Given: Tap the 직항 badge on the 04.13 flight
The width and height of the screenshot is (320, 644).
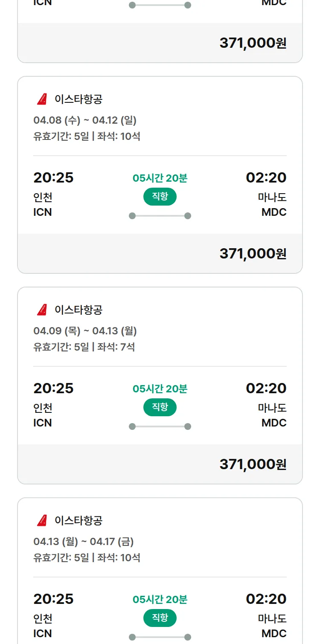Looking at the screenshot, I should point(160,618).
